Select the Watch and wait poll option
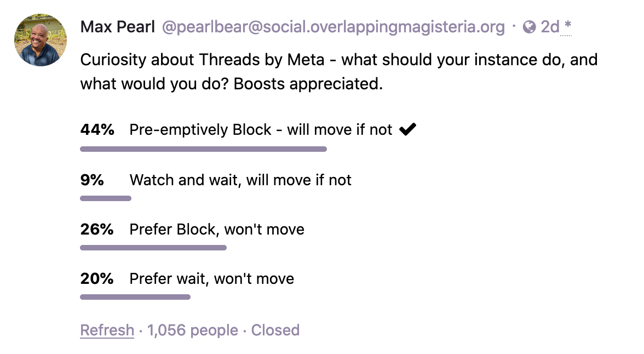The width and height of the screenshot is (644, 354). (240, 180)
